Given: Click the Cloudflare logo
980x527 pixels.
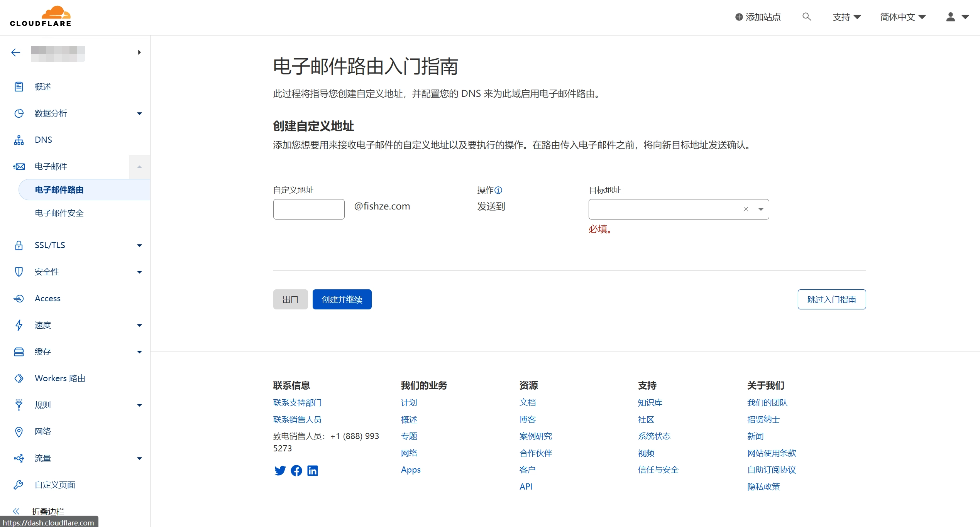Looking at the screenshot, I should [41, 17].
